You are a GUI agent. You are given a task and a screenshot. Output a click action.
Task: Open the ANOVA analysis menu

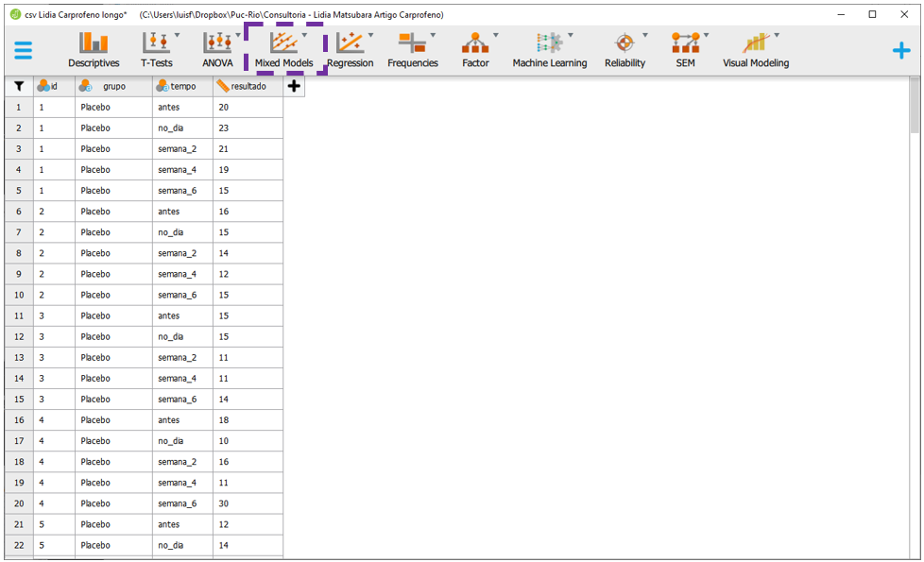click(x=217, y=51)
